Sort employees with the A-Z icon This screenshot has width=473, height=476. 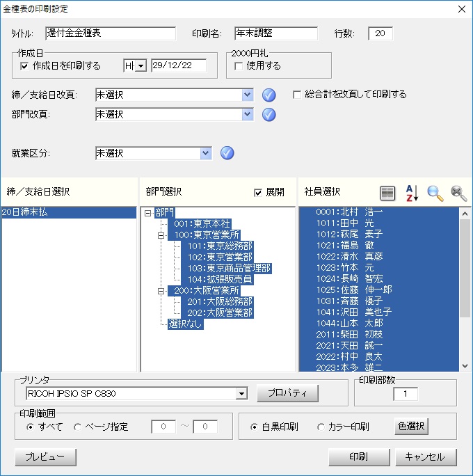[x=412, y=193]
